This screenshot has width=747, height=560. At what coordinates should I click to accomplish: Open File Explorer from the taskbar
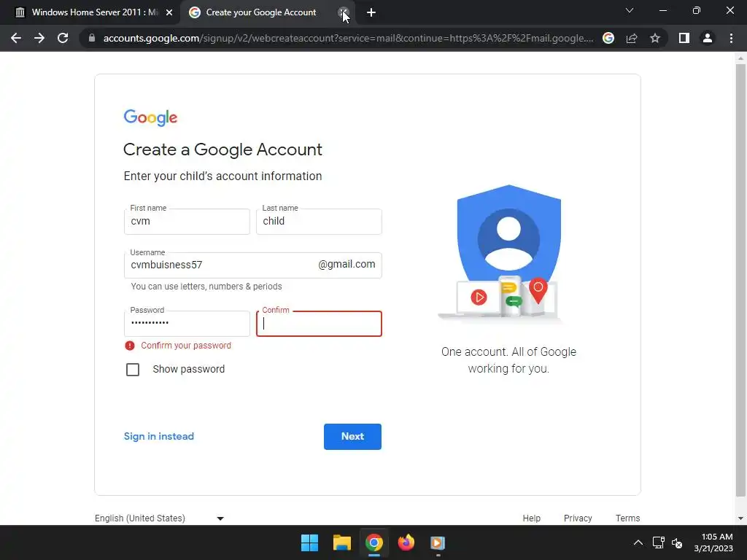tap(342, 542)
